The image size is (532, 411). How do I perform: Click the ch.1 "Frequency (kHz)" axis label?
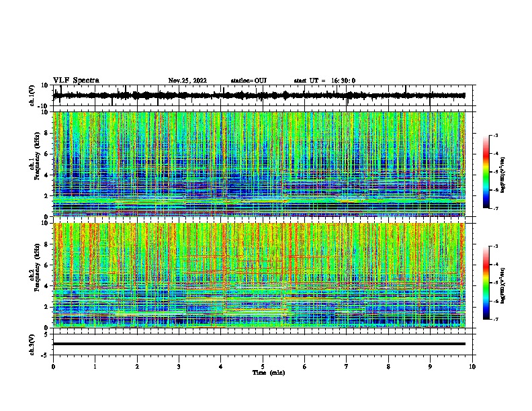pos(37,156)
